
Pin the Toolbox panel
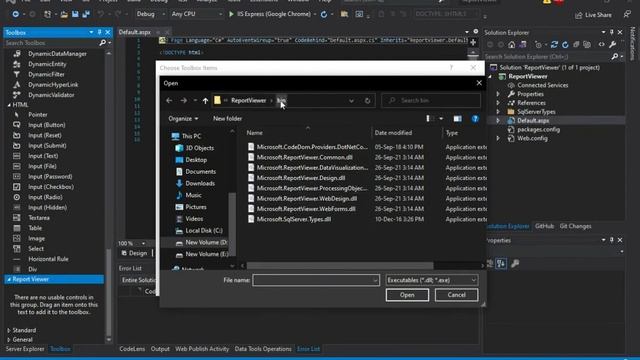(x=99, y=32)
